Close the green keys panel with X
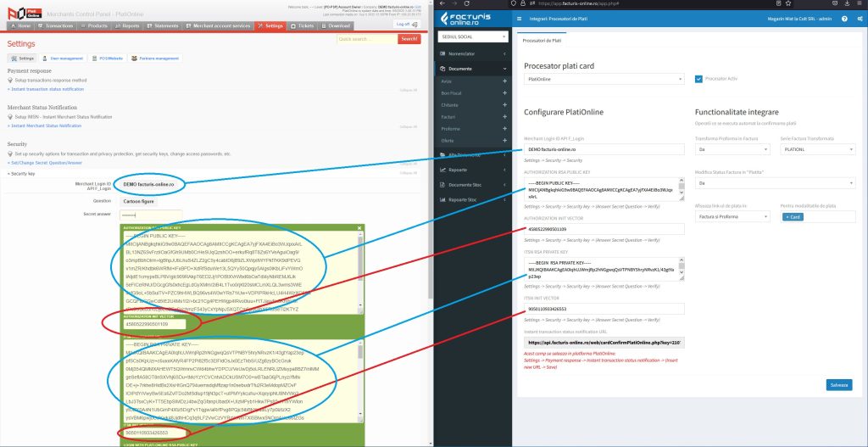The width and height of the screenshot is (868, 447). tap(359, 227)
